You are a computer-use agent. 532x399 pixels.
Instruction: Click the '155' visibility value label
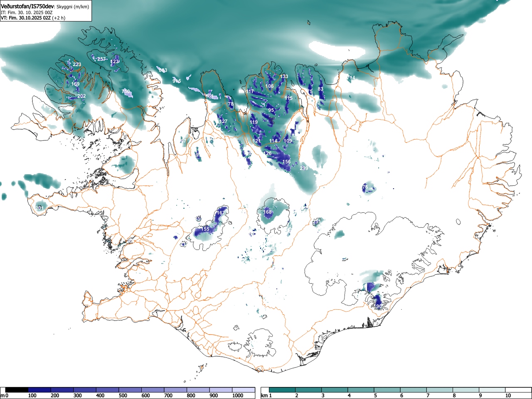pos(205,229)
